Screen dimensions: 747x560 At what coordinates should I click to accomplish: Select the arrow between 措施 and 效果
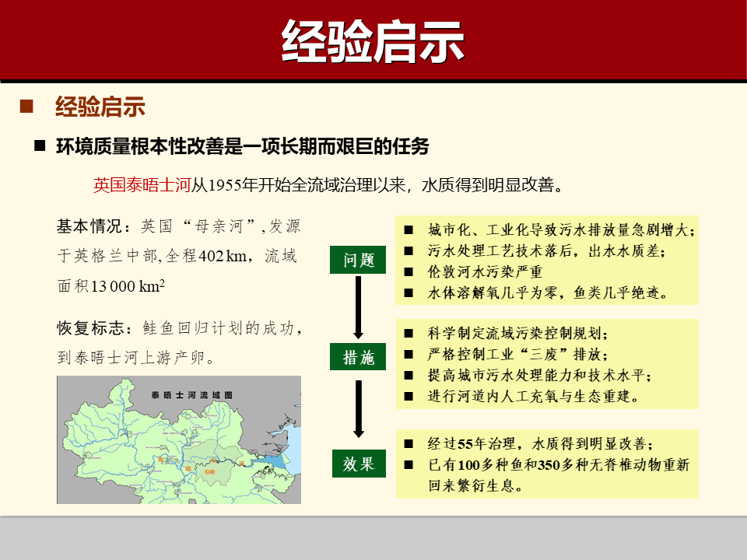[x=359, y=408]
